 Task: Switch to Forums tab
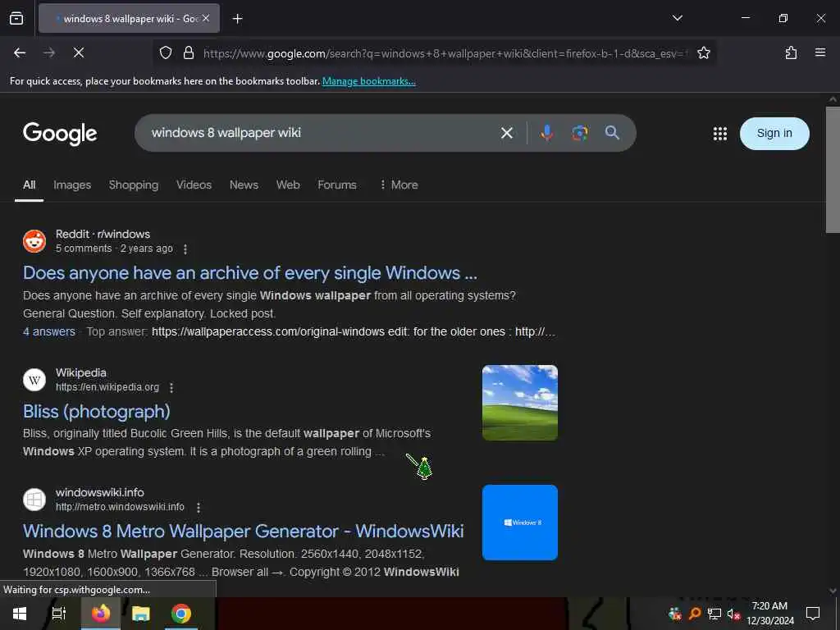pos(337,185)
